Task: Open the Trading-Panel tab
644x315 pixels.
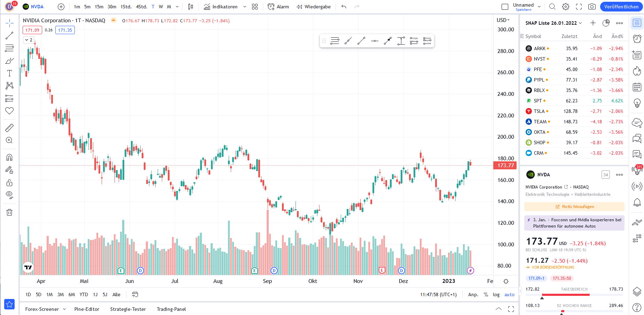Action: point(171,309)
